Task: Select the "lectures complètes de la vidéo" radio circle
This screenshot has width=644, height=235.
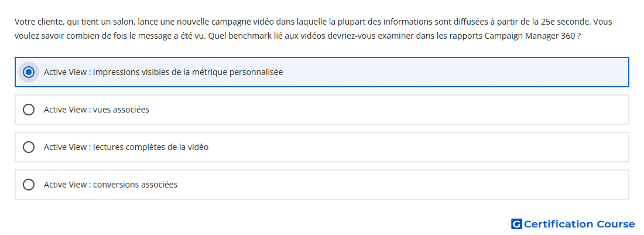Action: coord(29,147)
